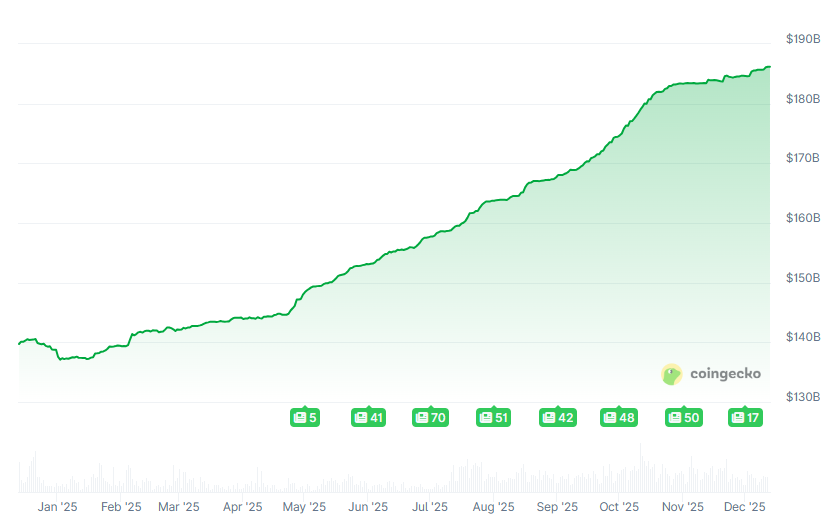
Task: Click the $190B price axis label
Action: coord(802,39)
